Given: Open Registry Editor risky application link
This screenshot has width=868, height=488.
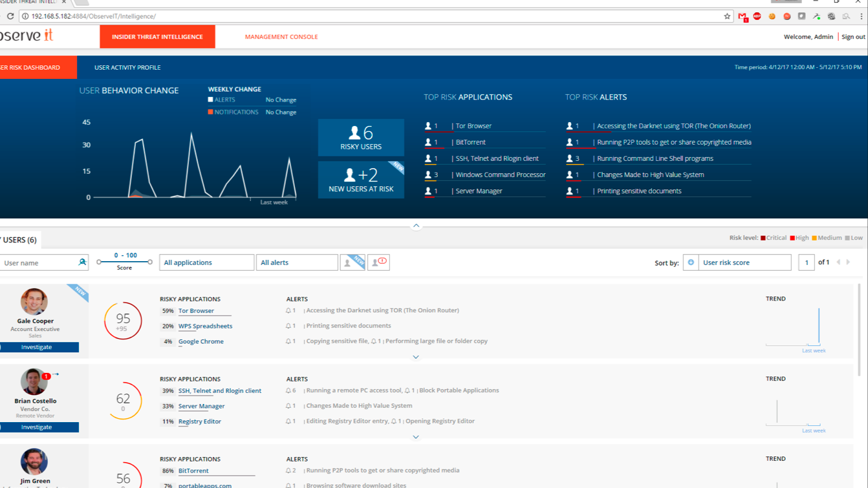Looking at the screenshot, I should click(200, 421).
